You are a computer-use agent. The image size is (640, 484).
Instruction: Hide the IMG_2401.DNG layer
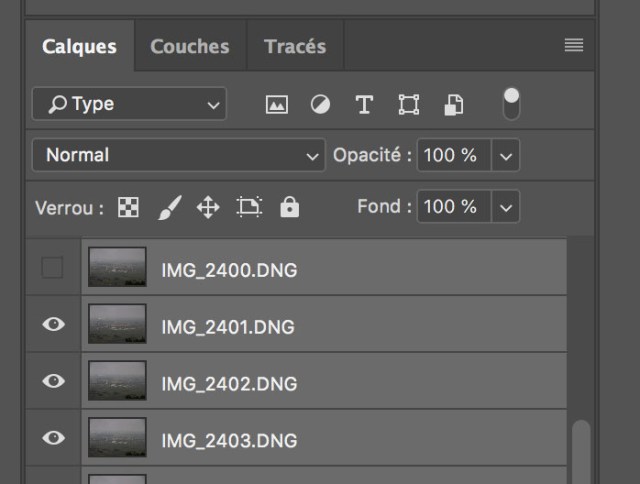(54, 325)
